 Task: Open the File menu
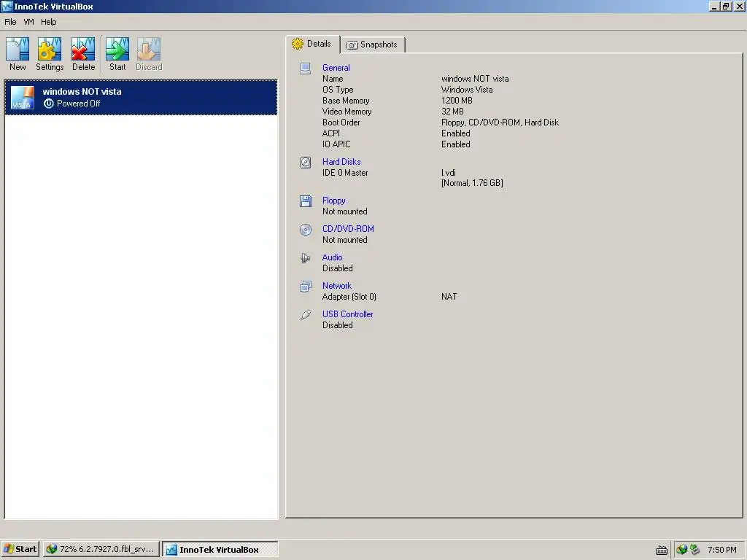pos(10,22)
